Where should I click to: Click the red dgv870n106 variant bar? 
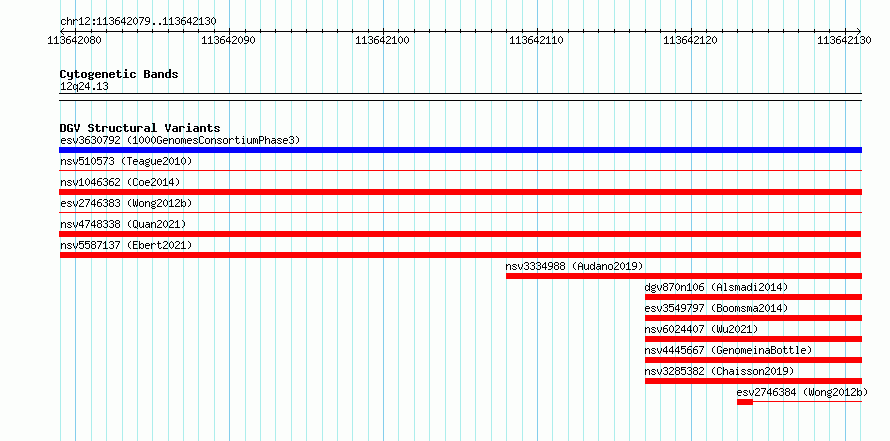(x=753, y=297)
